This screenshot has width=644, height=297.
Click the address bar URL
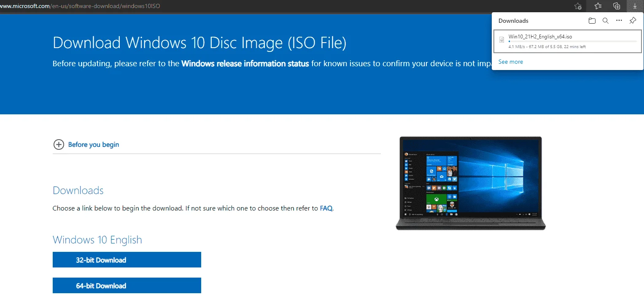[x=80, y=6]
